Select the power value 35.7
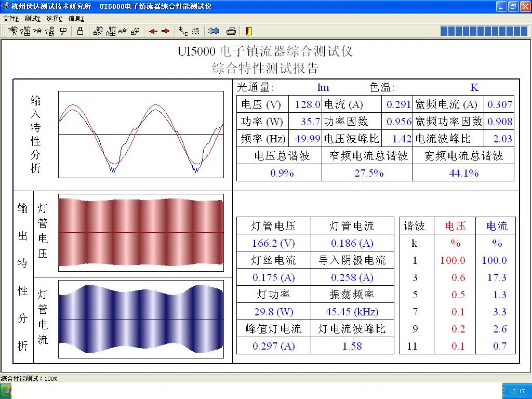The width and height of the screenshot is (532, 399). pos(311,122)
